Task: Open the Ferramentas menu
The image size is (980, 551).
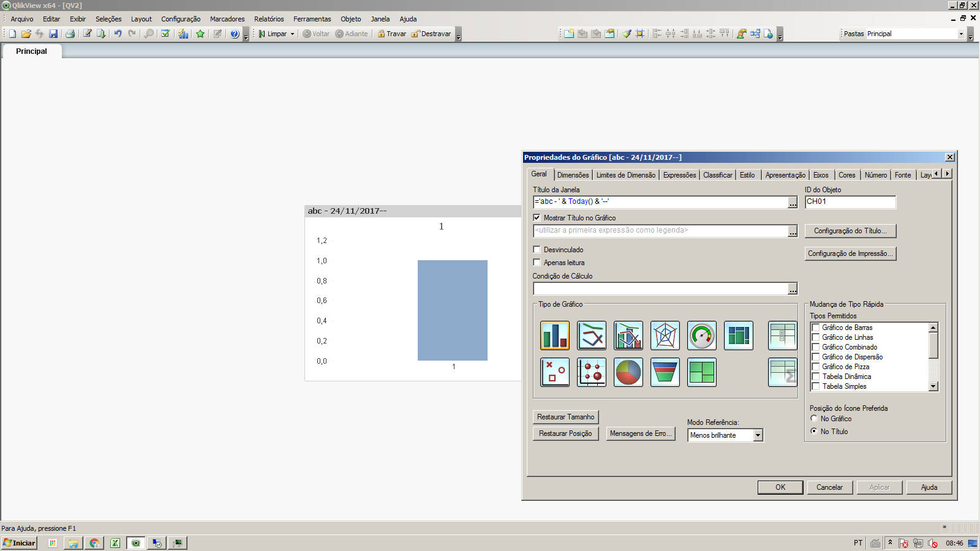Action: click(312, 19)
